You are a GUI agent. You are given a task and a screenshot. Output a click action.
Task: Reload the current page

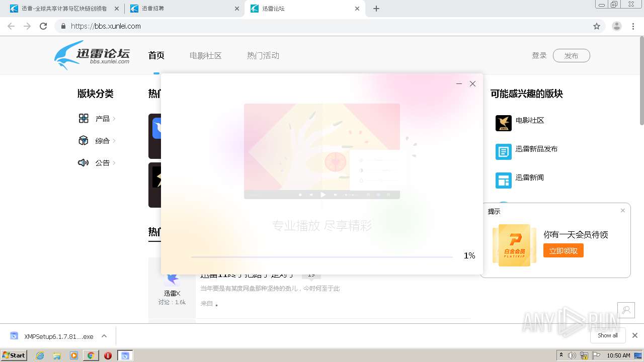tap(43, 26)
